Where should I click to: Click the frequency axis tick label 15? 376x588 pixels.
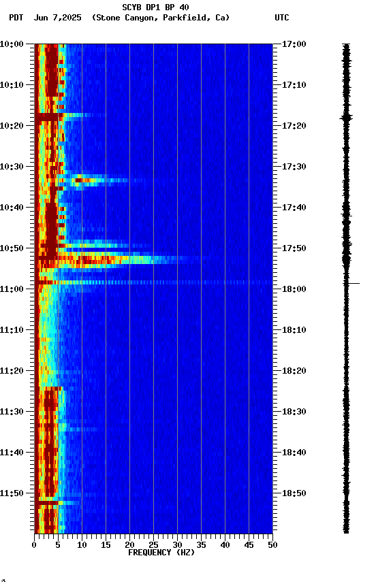pos(106,545)
